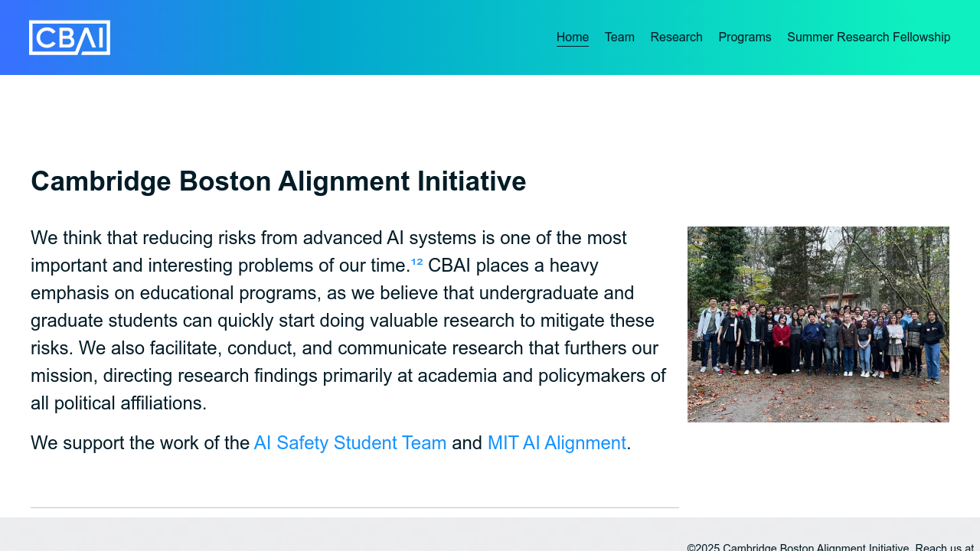Select the Home navigation item
Screen dimensions: 980x551
573,37
